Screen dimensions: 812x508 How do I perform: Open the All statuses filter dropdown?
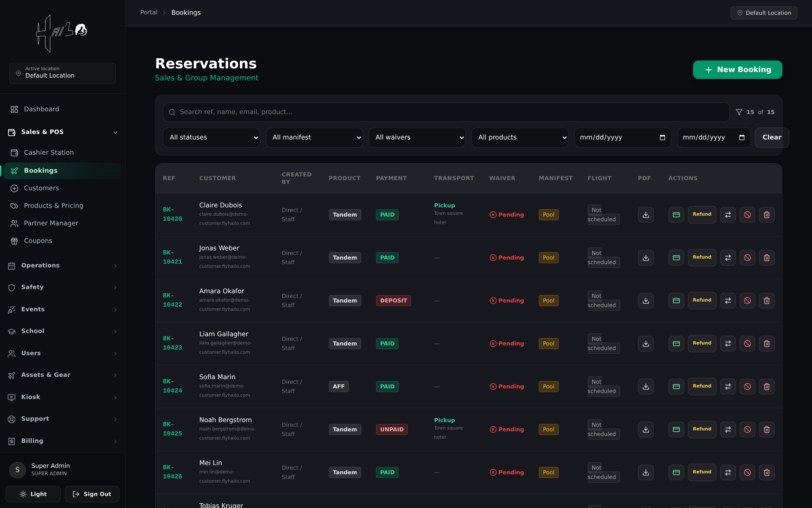[x=211, y=137]
